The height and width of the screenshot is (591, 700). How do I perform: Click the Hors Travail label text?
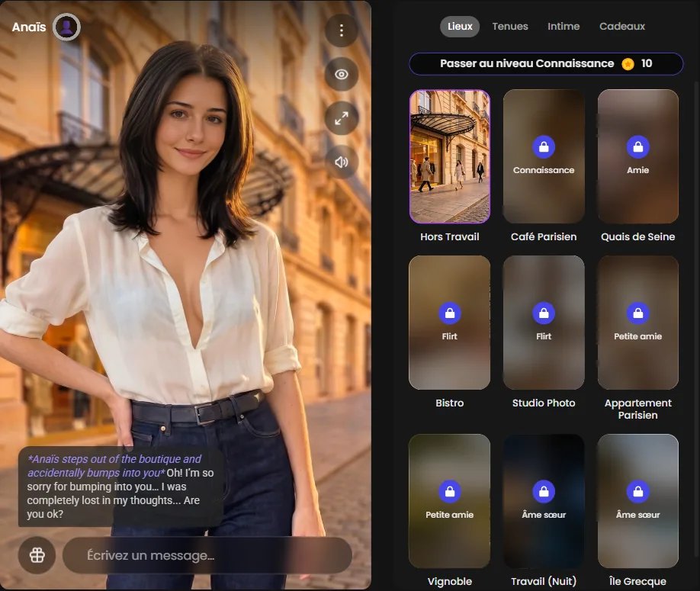click(x=450, y=236)
